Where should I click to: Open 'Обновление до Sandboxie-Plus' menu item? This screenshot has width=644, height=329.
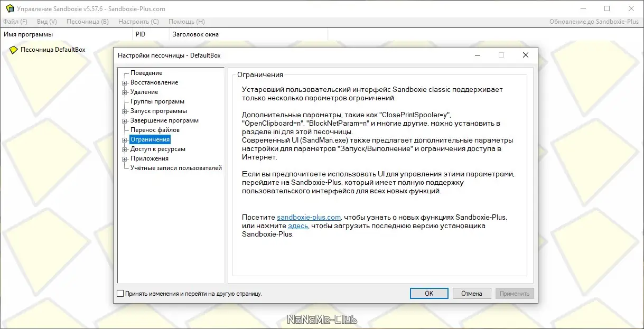594,22
